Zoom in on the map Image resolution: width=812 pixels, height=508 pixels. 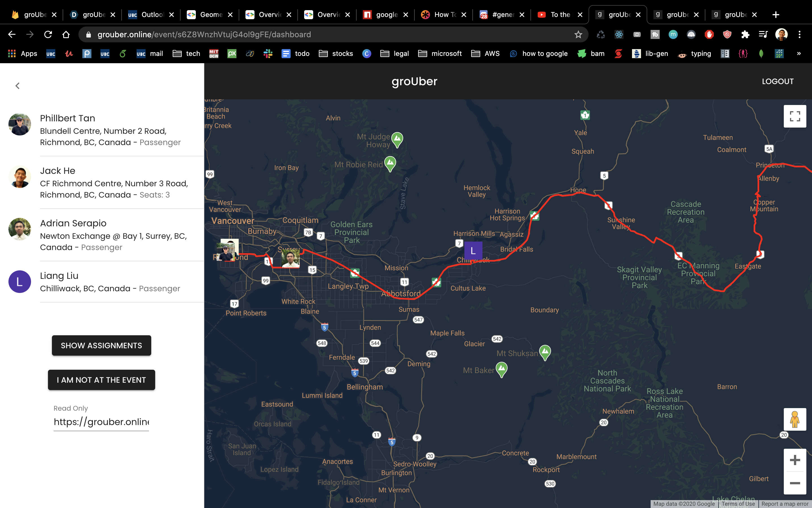click(x=795, y=460)
